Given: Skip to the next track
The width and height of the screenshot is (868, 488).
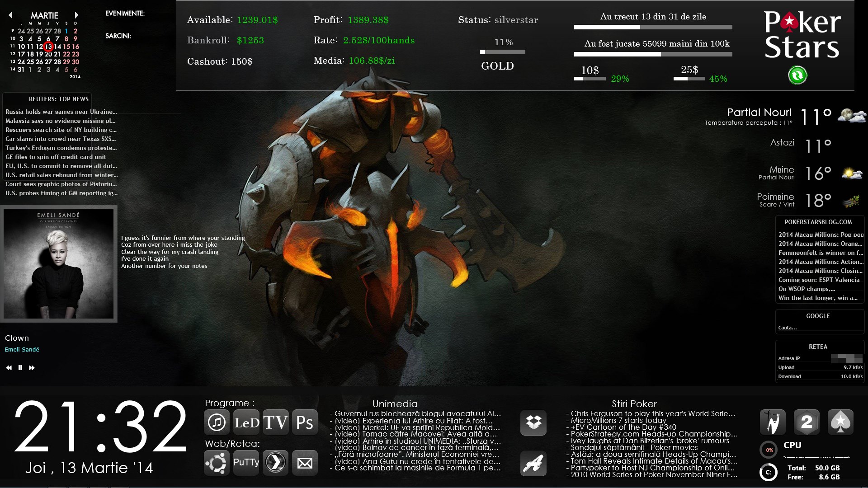Looking at the screenshot, I should (32, 368).
